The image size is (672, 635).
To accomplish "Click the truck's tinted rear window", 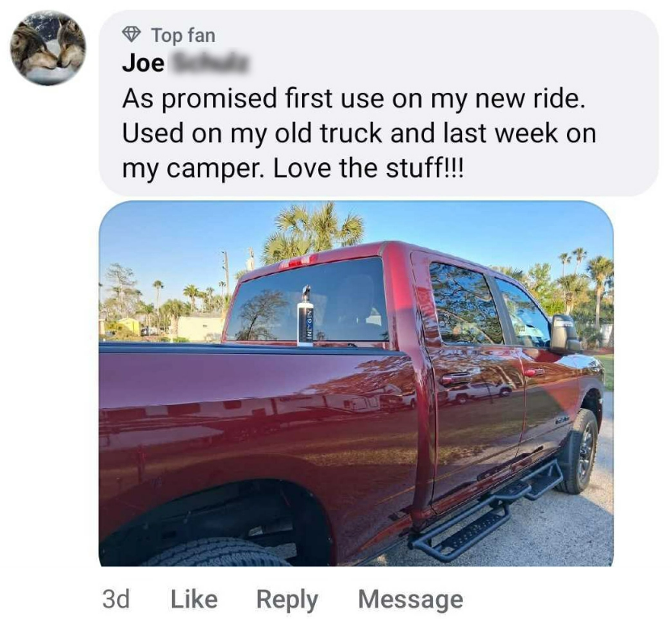I will tap(308, 301).
